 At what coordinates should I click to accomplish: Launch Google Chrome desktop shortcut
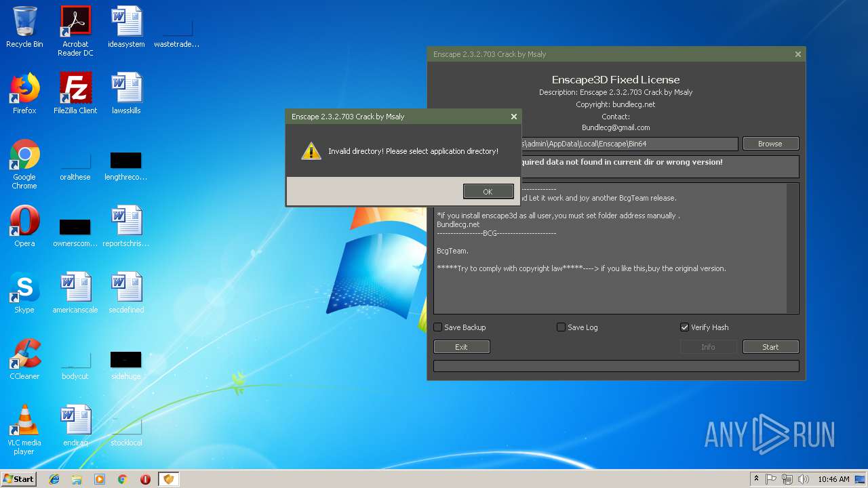pos(24,164)
